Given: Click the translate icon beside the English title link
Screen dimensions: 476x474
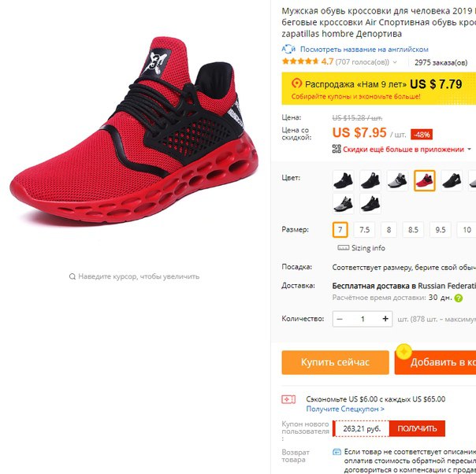Looking at the screenshot, I should pyautogui.click(x=288, y=49).
